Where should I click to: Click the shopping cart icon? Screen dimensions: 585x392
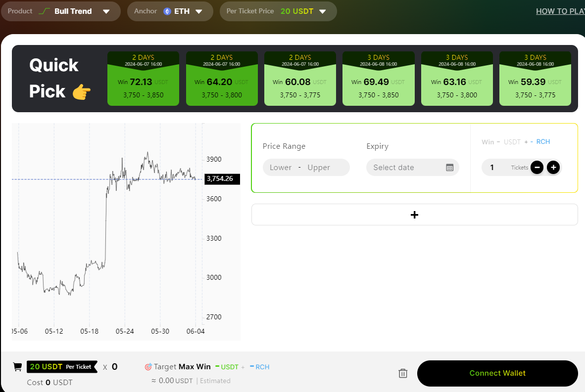tap(17, 366)
